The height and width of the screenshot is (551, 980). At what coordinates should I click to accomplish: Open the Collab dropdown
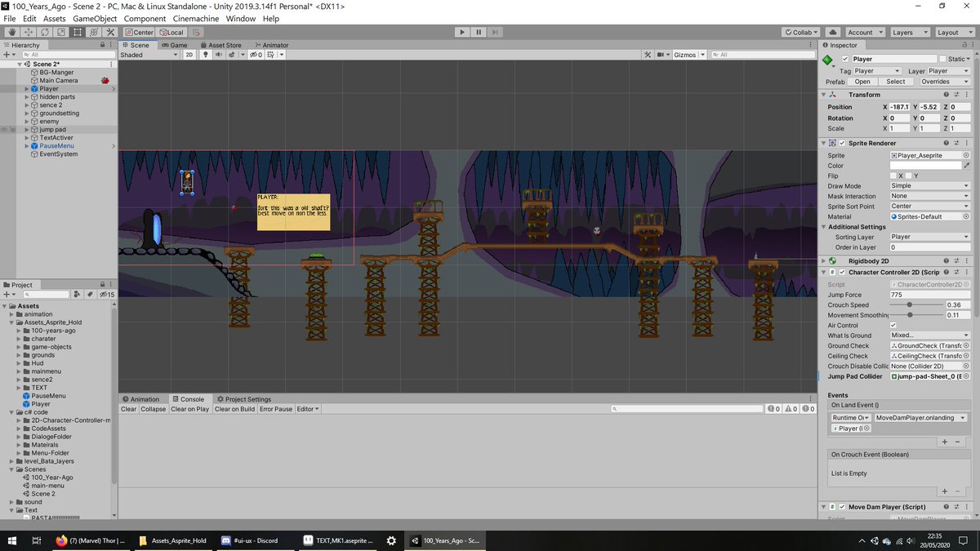click(x=803, y=32)
